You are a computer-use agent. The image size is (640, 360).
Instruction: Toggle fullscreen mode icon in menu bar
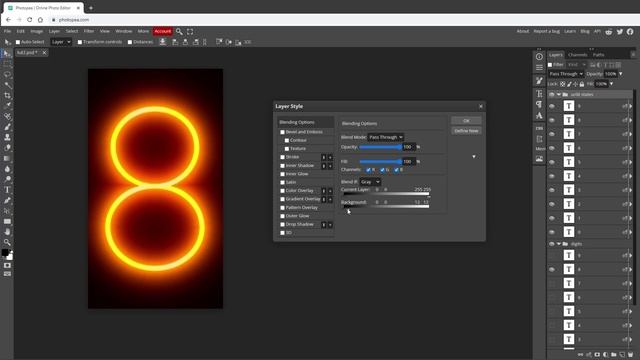click(190, 31)
